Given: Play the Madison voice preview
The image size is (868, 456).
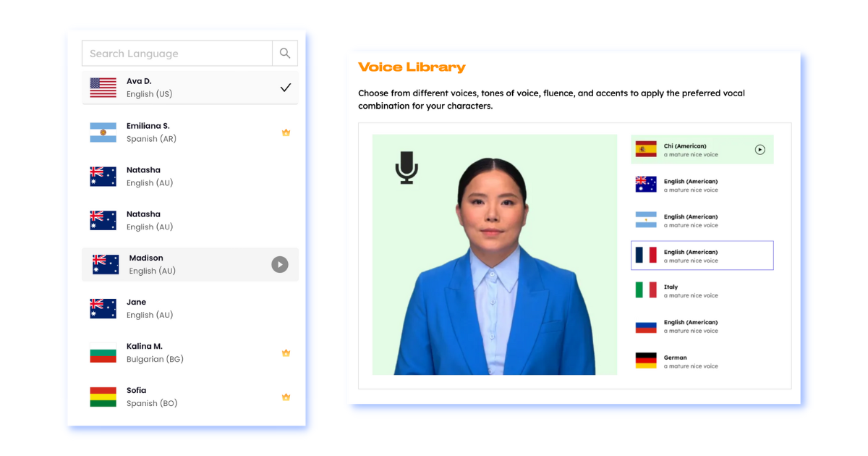Looking at the screenshot, I should pyautogui.click(x=279, y=265).
